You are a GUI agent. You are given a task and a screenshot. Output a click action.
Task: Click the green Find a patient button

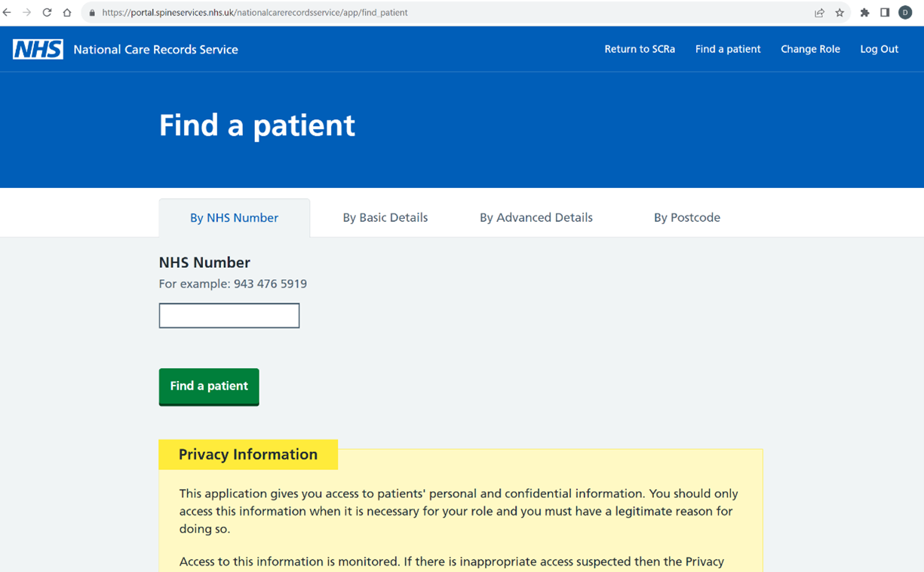coord(209,386)
